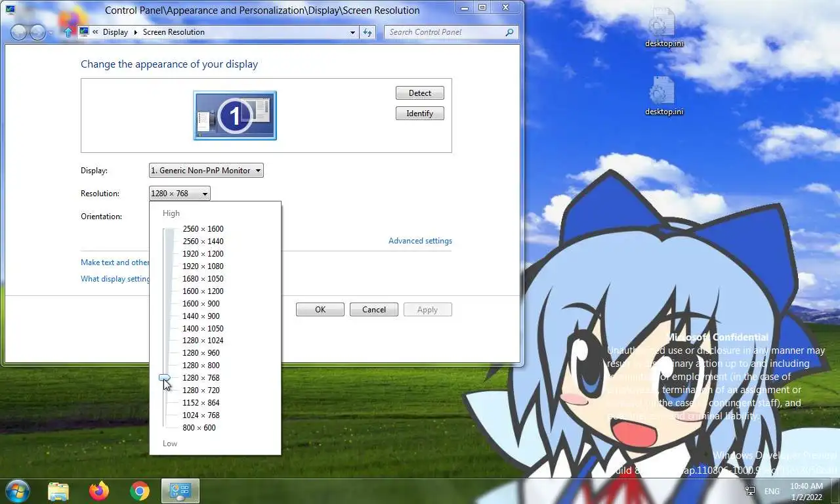The width and height of the screenshot is (840, 504).
Task: Open the upper desktop.ini desktop file
Action: 663,28
